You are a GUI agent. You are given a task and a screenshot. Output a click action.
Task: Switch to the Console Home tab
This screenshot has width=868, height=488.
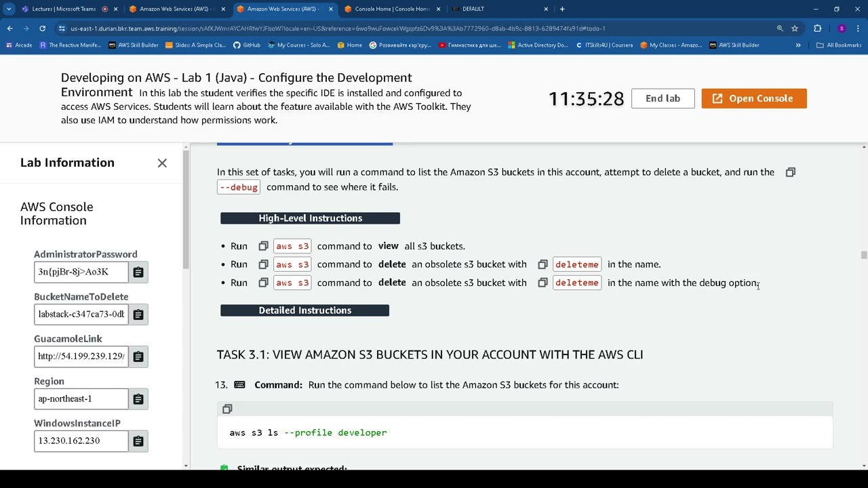point(392,9)
